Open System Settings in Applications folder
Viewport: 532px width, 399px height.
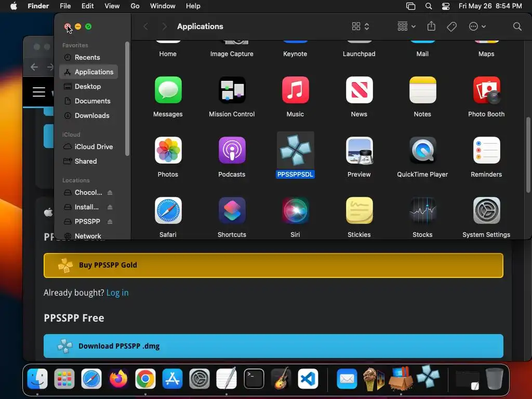click(486, 210)
